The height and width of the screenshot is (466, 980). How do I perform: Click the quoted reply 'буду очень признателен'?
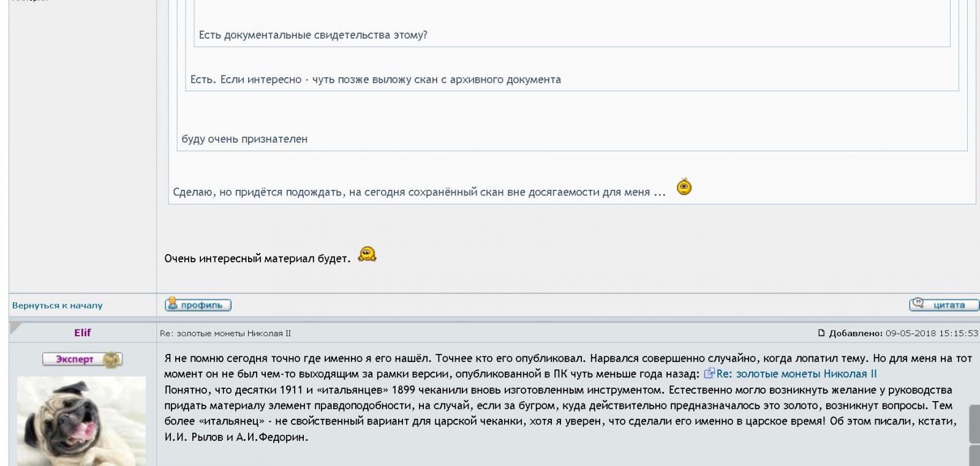point(244,139)
